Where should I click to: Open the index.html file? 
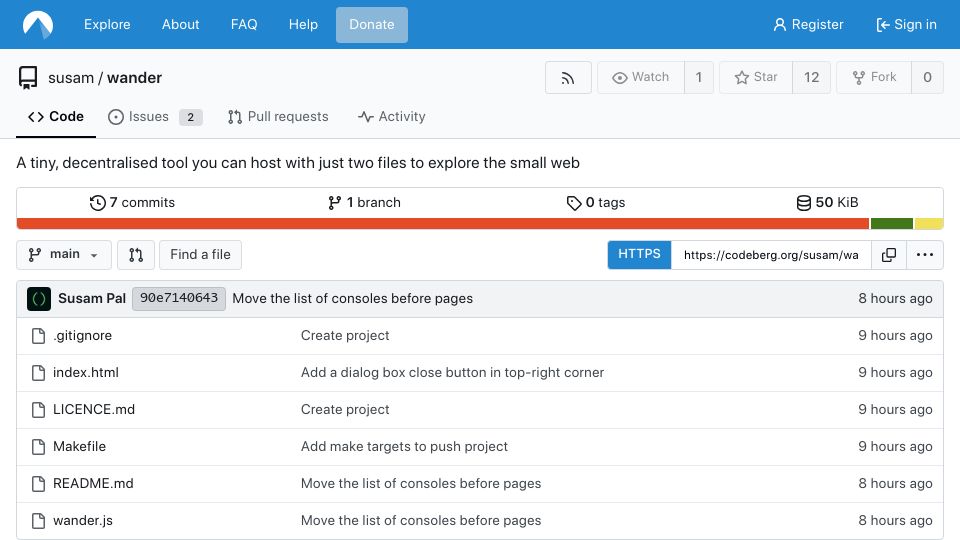click(86, 373)
